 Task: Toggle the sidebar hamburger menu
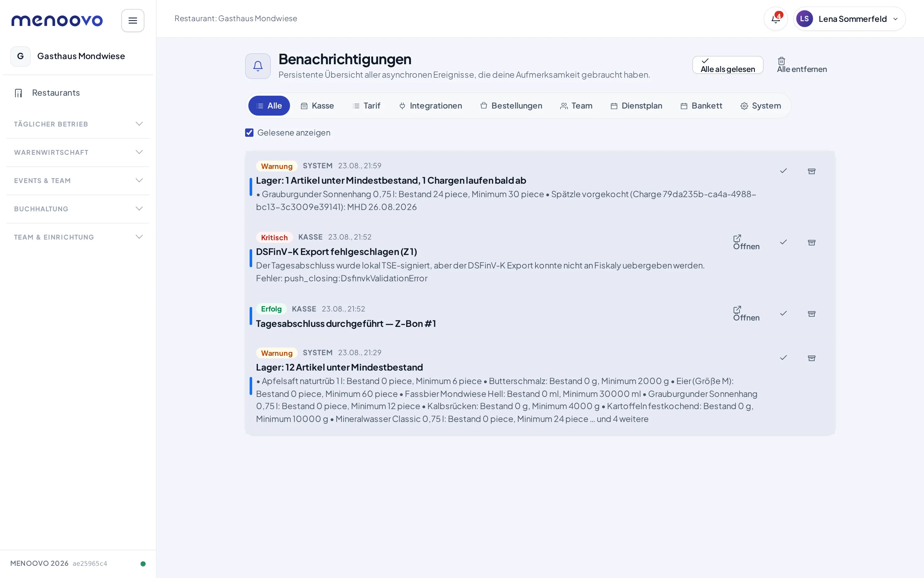click(133, 21)
